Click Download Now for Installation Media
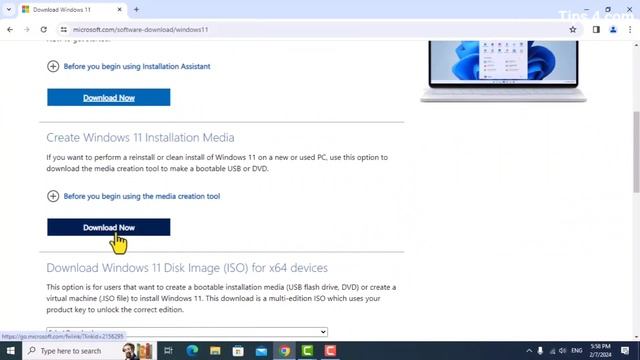This screenshot has height=360, width=640. click(109, 227)
